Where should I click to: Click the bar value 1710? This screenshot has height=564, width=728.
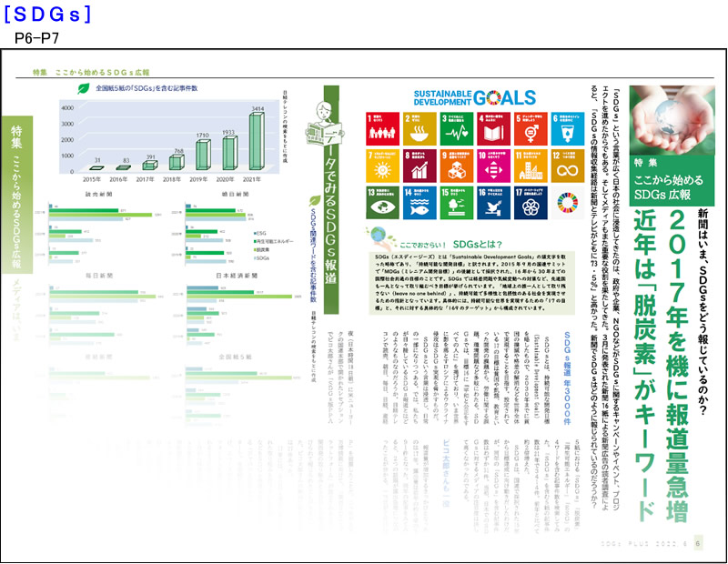pos(202,136)
